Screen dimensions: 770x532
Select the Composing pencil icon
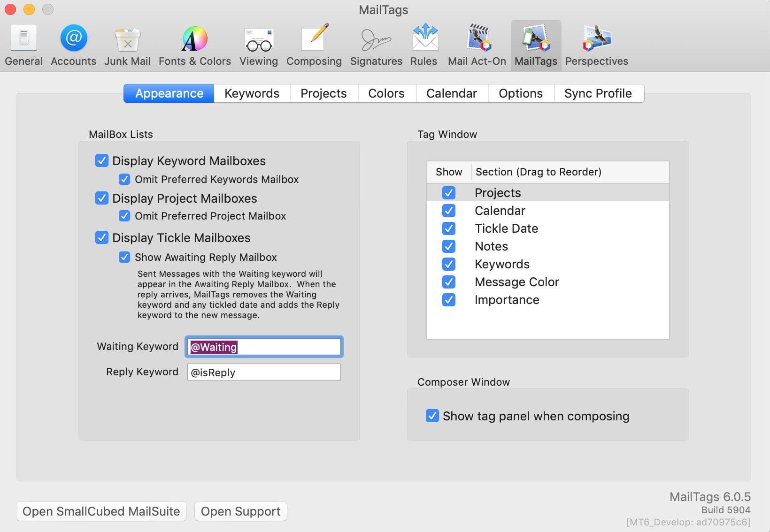(x=314, y=45)
